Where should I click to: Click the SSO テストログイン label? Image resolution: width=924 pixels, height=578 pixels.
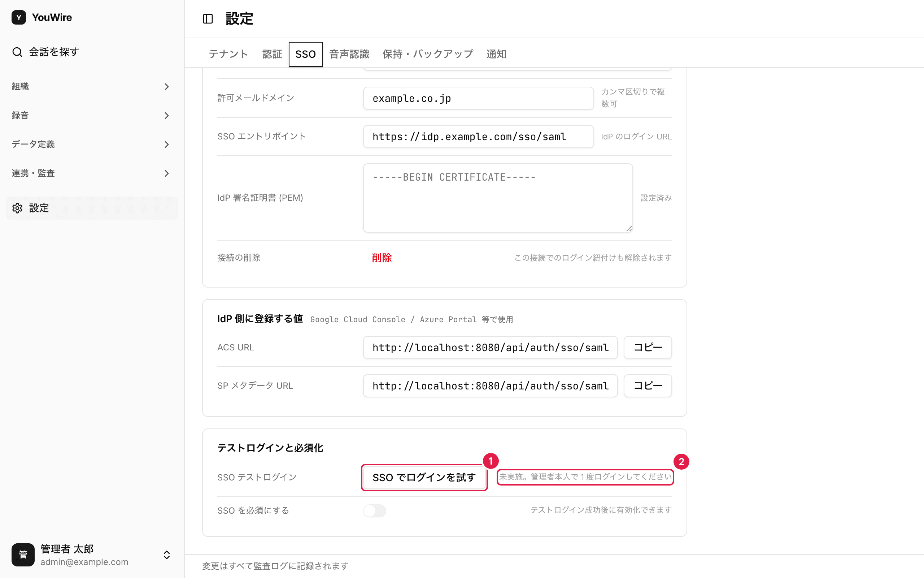(x=257, y=478)
